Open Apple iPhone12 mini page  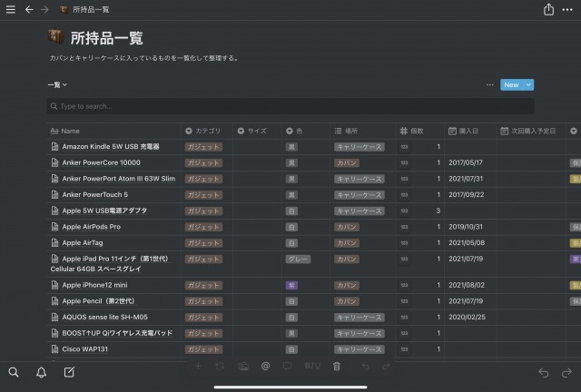click(94, 285)
